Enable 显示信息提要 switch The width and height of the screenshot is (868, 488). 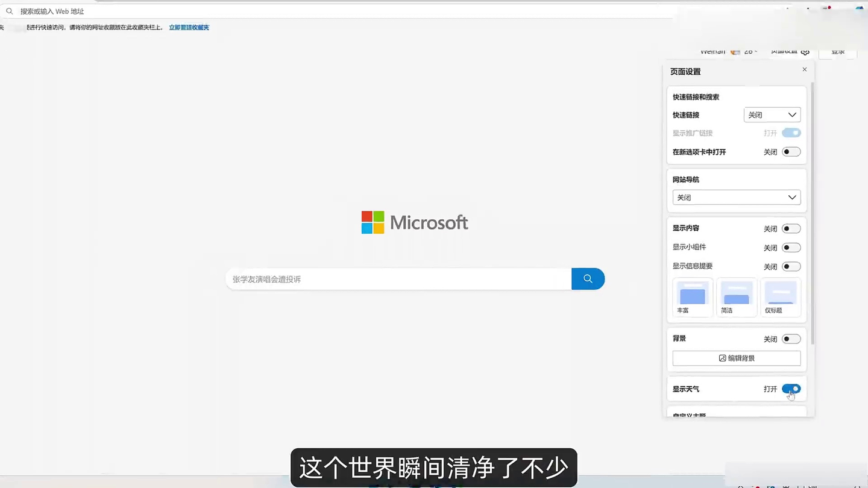791,266
